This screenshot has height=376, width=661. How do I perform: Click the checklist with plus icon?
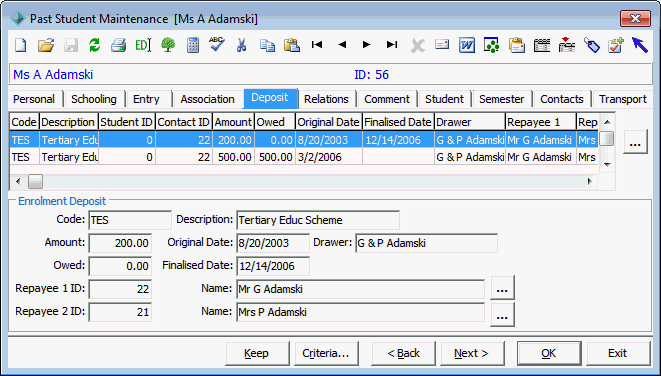[x=616, y=45]
